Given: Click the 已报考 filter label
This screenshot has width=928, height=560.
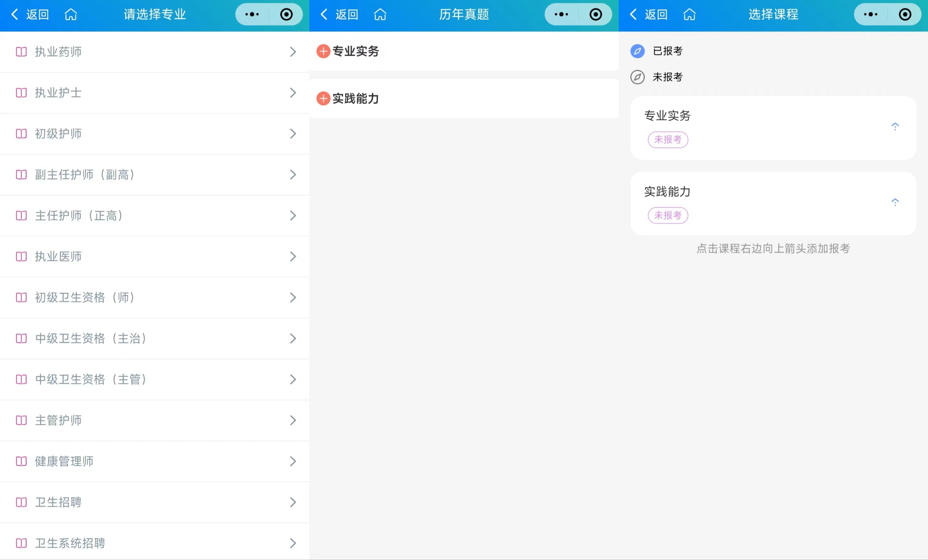Looking at the screenshot, I should pyautogui.click(x=668, y=51).
